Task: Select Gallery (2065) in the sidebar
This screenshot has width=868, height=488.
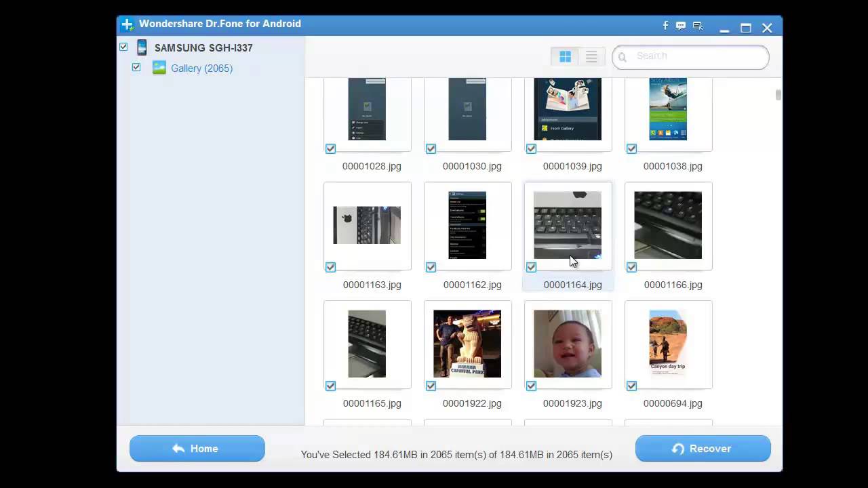Action: click(x=201, y=68)
